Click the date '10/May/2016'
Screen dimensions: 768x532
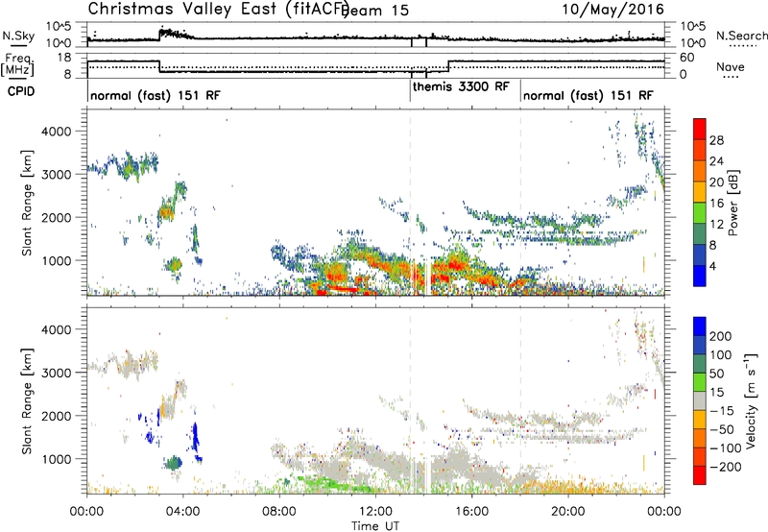click(x=612, y=9)
